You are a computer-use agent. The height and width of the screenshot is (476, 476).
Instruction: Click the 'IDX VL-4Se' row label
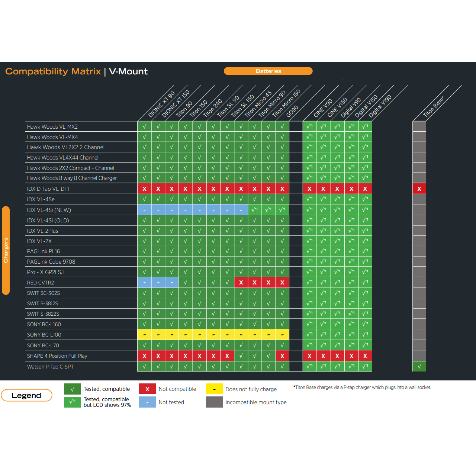point(41,199)
